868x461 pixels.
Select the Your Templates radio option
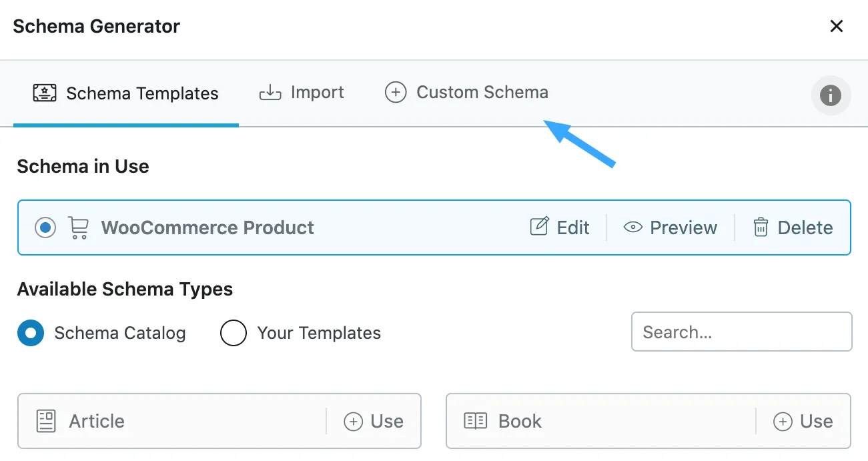coord(234,333)
